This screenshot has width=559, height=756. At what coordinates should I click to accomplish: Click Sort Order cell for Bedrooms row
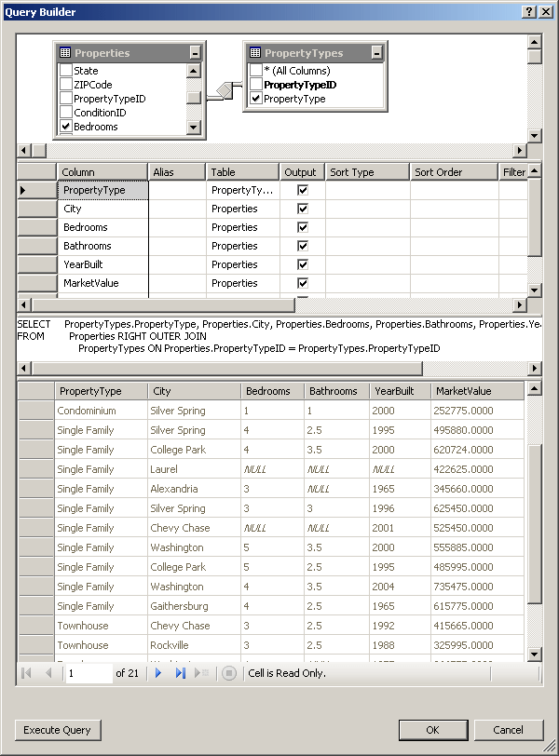click(455, 227)
